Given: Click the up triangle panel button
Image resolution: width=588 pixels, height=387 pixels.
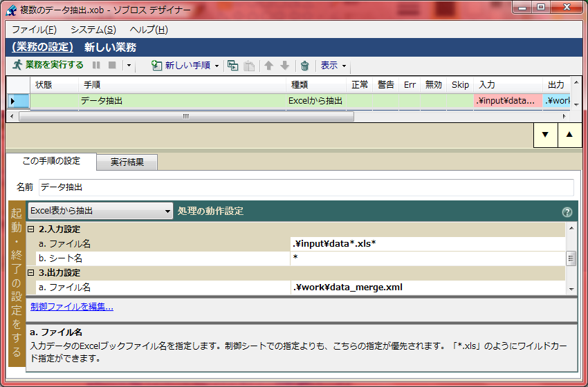Looking at the screenshot, I should tap(569, 135).
